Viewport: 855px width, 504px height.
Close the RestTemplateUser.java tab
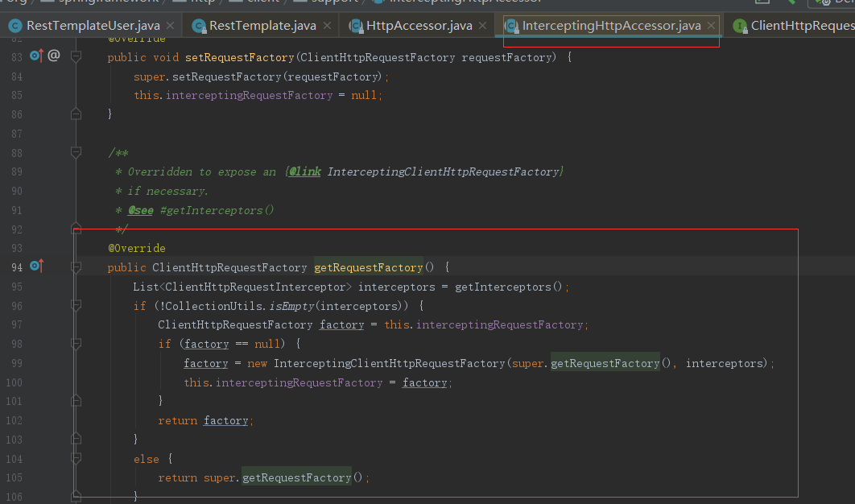(170, 26)
